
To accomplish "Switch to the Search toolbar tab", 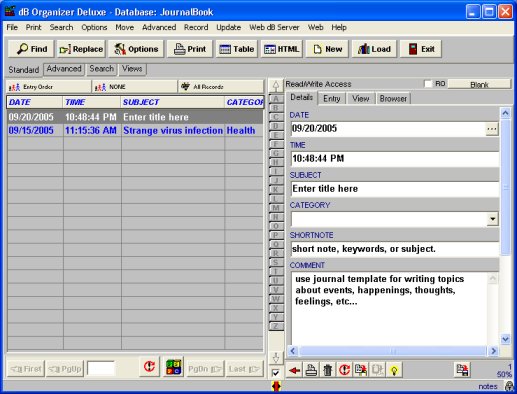I will point(102,69).
